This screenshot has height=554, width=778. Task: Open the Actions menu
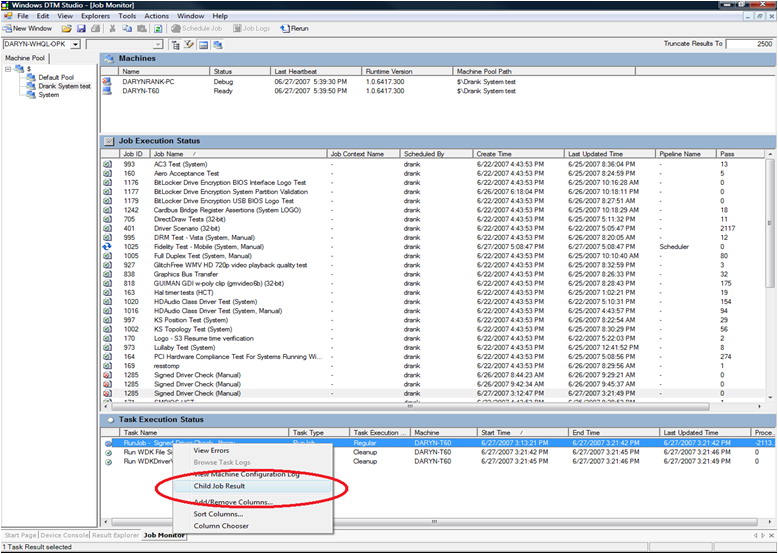[x=156, y=16]
